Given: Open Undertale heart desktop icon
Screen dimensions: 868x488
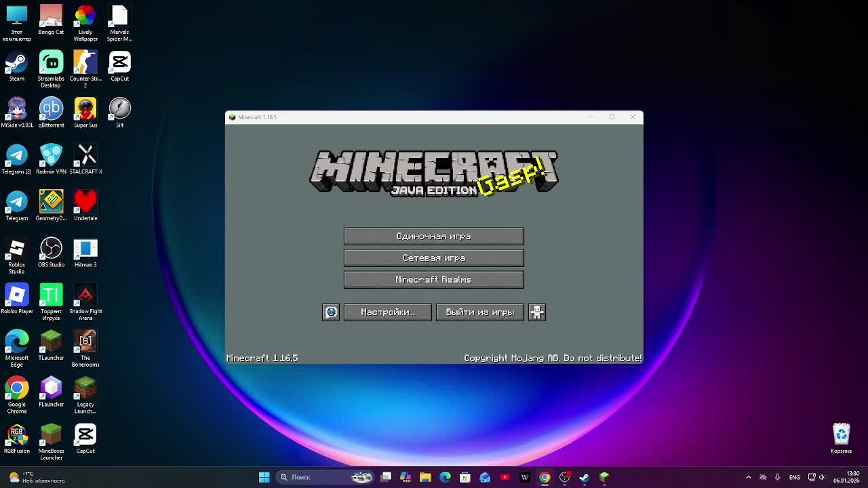Looking at the screenshot, I should coord(85,206).
